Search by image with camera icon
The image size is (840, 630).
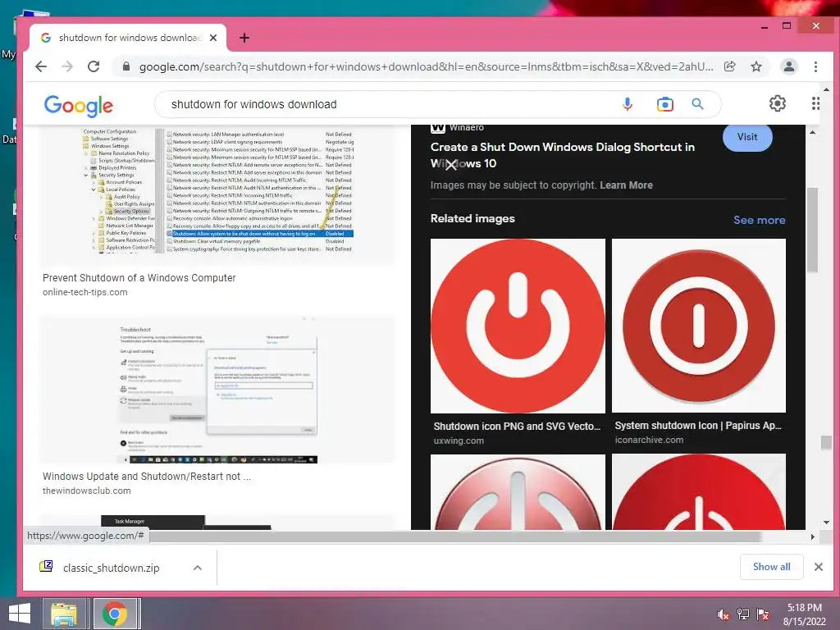664,104
